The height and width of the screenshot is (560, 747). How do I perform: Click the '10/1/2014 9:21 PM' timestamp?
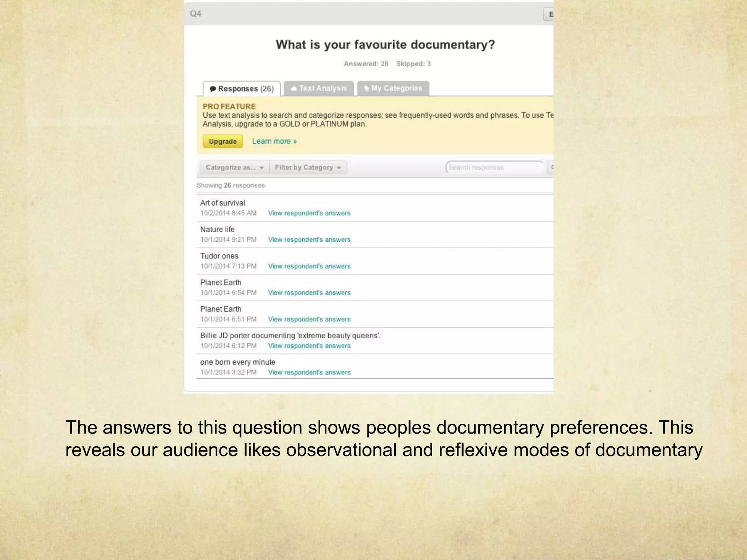pyautogui.click(x=228, y=240)
